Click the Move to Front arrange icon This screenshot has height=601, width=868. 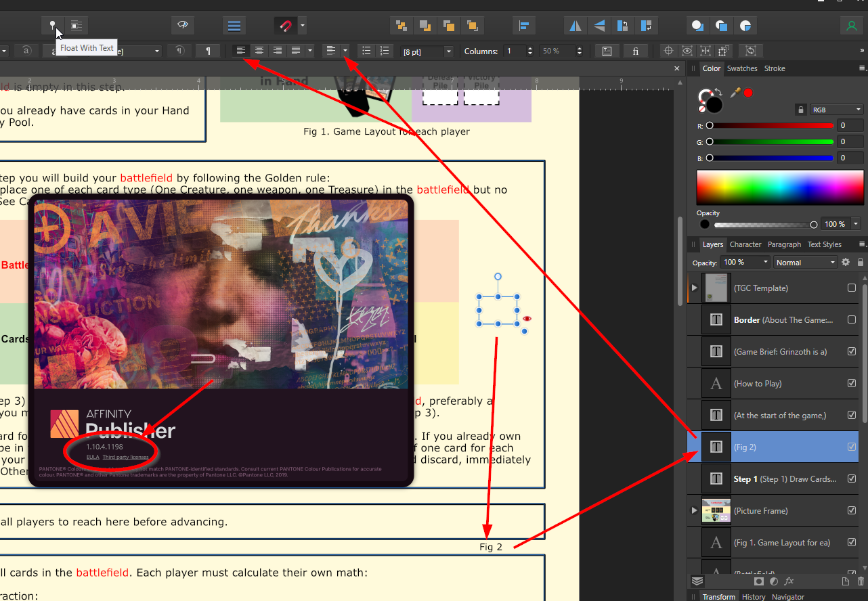pyautogui.click(x=472, y=26)
